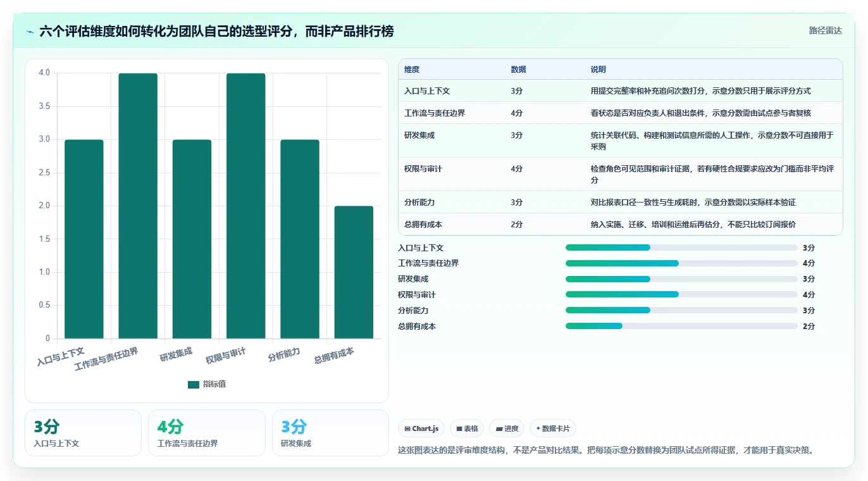
Task: Click the 工作流与责任边界 x-axis label
Action: (x=106, y=359)
